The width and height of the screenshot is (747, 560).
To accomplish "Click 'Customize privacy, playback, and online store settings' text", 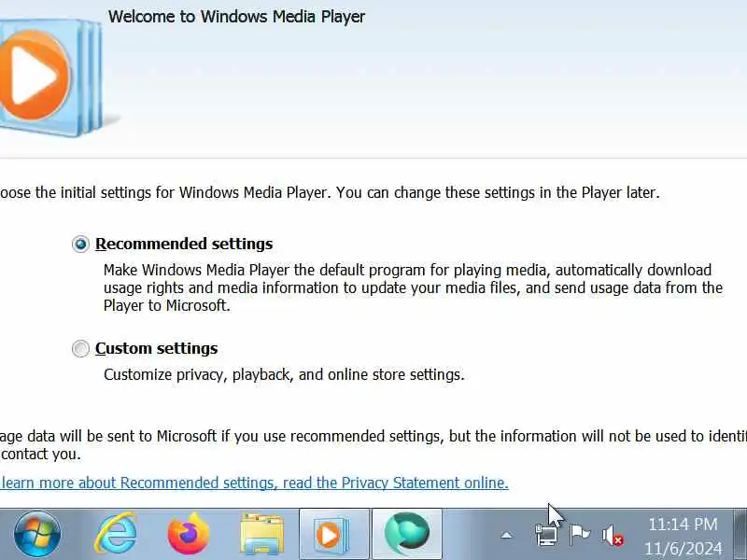I will tap(284, 375).
